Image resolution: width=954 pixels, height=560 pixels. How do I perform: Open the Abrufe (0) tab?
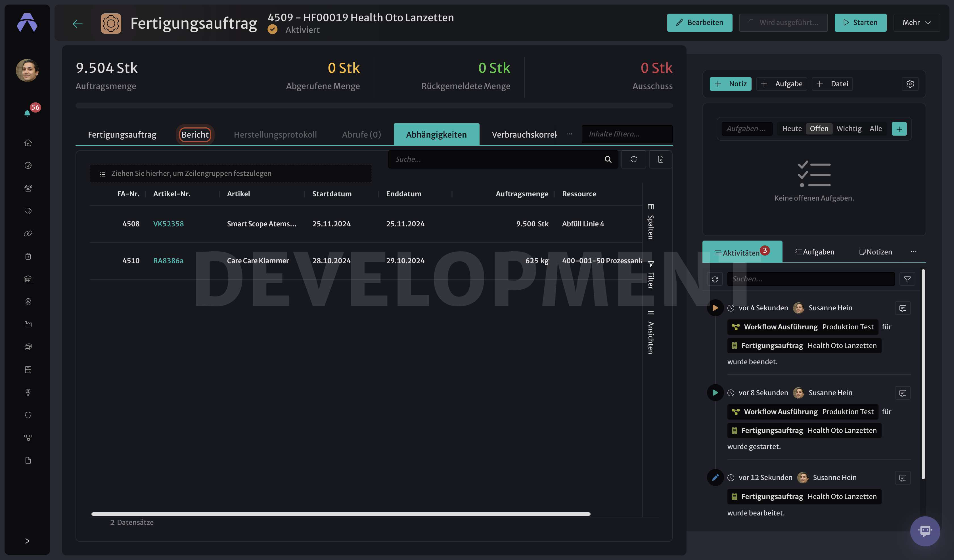point(361,135)
